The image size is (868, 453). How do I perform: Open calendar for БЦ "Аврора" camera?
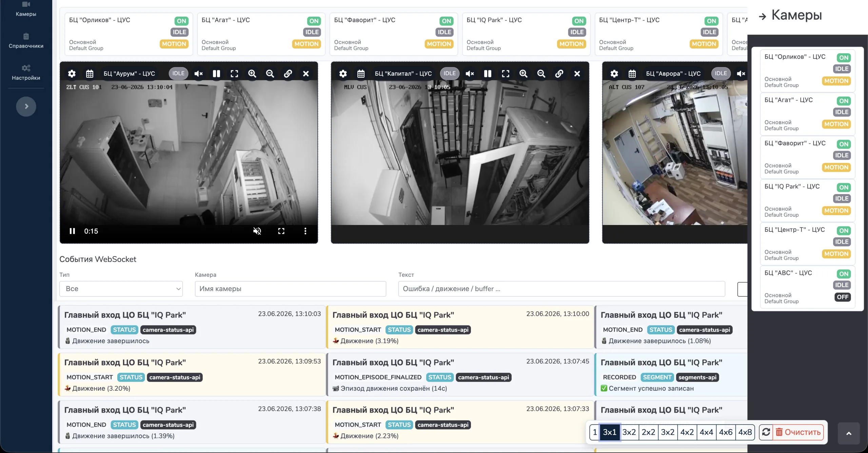(x=632, y=74)
